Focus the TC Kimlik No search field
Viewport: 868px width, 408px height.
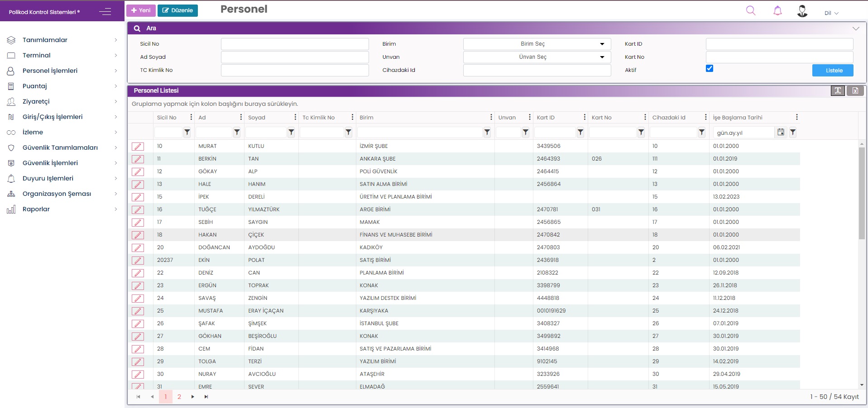(x=295, y=70)
